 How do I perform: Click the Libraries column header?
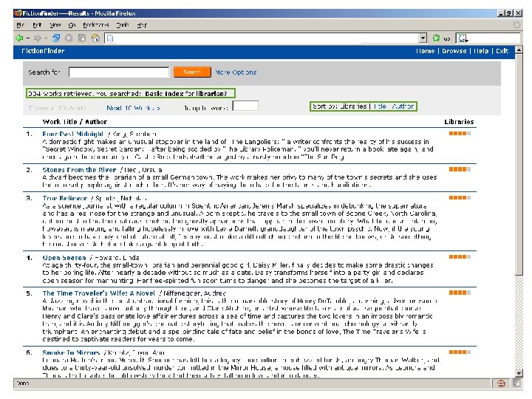(459, 122)
